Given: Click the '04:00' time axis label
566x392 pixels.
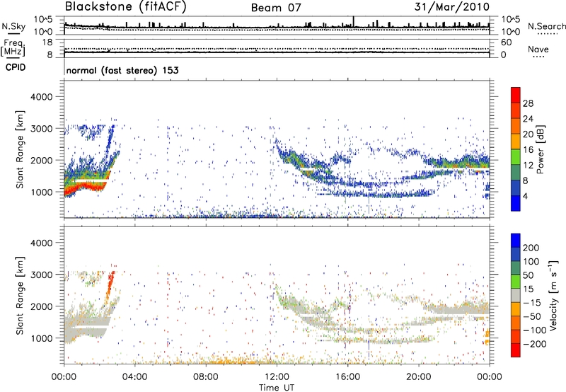Looking at the screenshot, I should coord(134,377).
